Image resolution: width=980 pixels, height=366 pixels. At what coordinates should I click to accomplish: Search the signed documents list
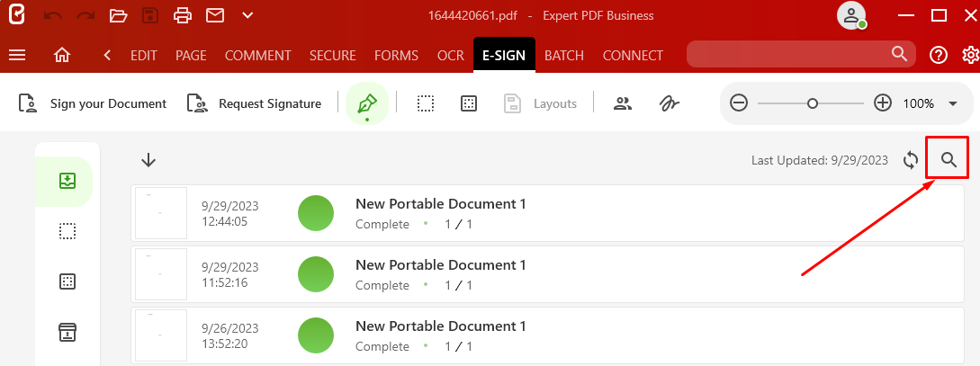[949, 160]
